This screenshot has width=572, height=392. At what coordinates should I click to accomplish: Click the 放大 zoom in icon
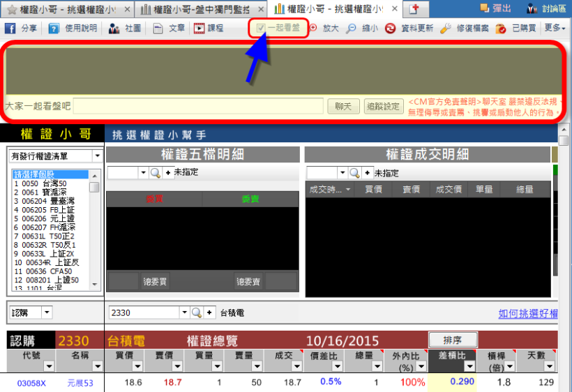point(313,28)
